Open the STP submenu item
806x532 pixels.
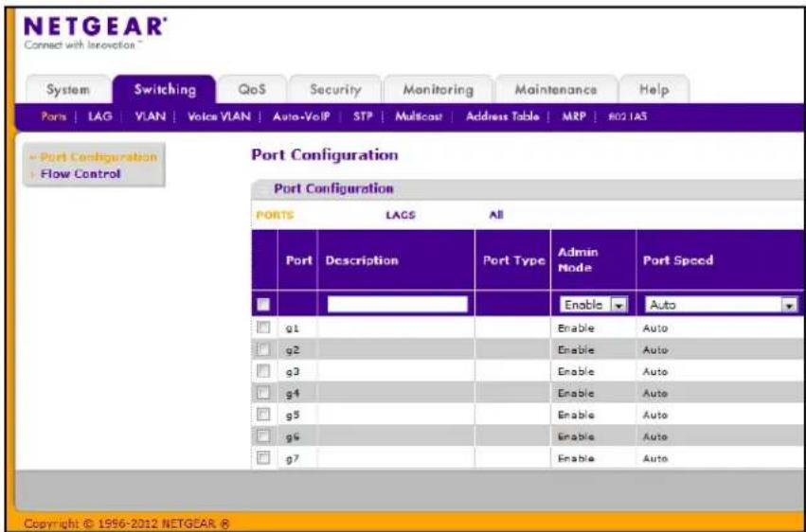pyautogui.click(x=363, y=116)
